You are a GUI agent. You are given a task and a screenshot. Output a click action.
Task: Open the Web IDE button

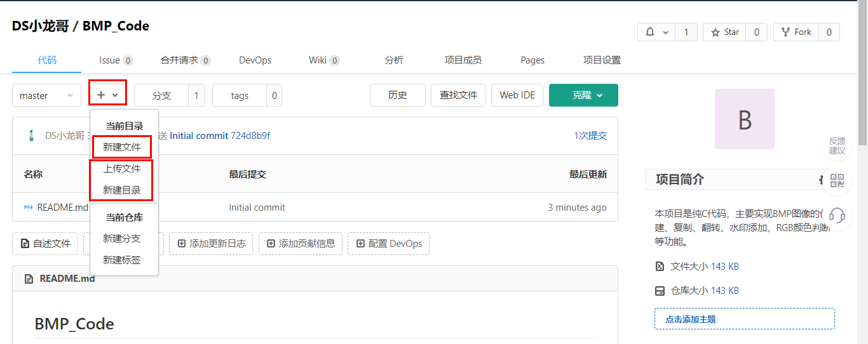coord(517,95)
